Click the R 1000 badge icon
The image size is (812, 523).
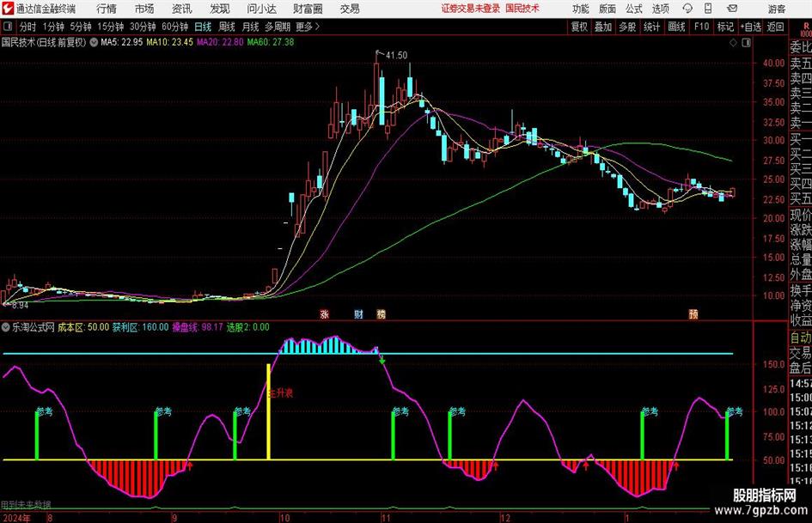pos(806,29)
